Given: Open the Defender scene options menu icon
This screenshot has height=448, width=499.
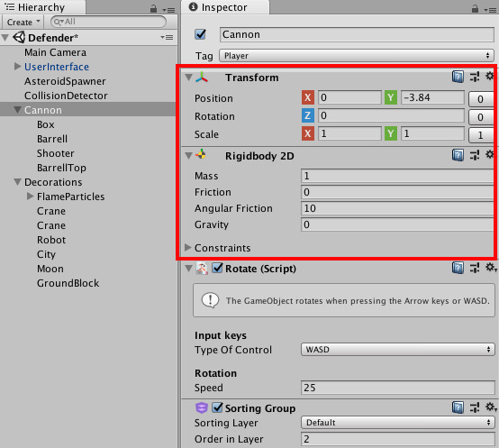Looking at the screenshot, I should pyautogui.click(x=167, y=38).
